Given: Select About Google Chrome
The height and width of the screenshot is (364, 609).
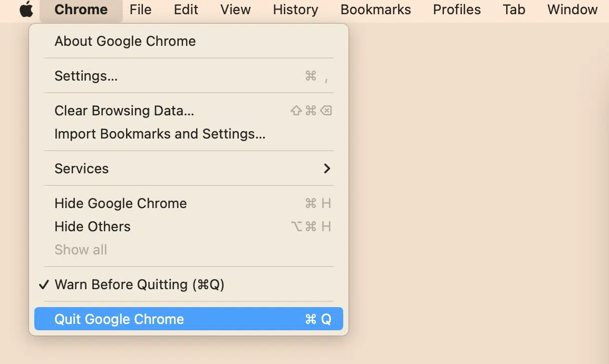Looking at the screenshot, I should (x=125, y=41).
